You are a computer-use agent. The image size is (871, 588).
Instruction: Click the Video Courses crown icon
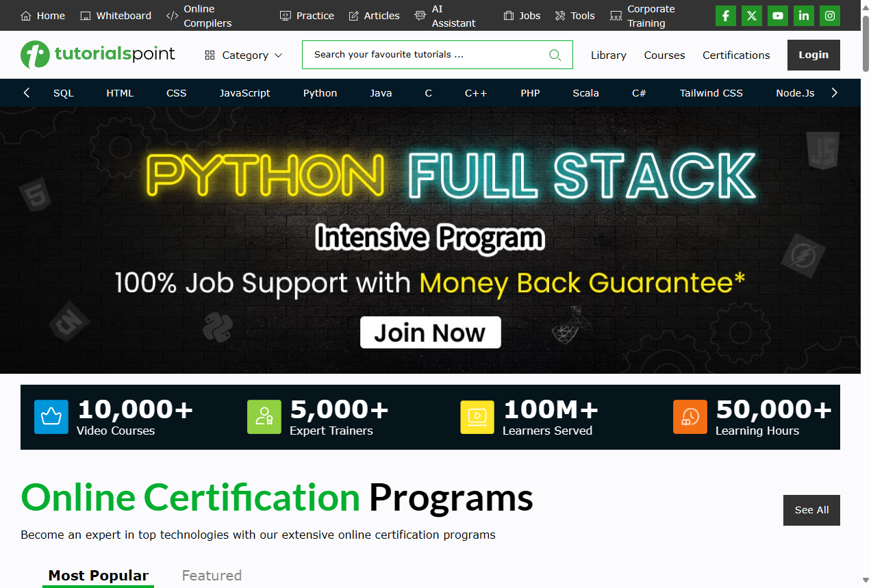(51, 417)
